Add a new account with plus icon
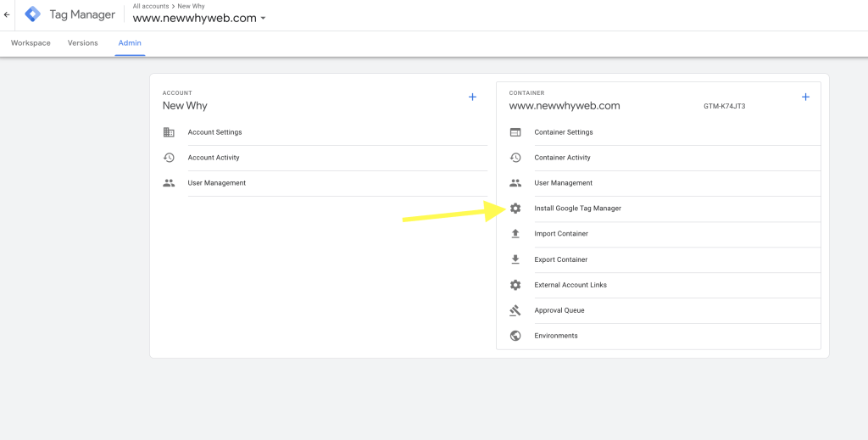Screen dimensions: 868x440 tap(472, 97)
